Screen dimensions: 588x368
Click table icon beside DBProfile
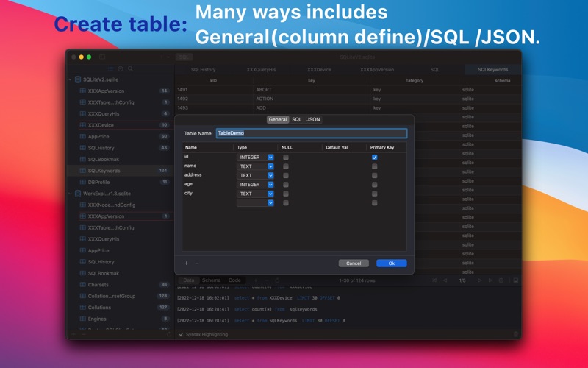point(83,182)
